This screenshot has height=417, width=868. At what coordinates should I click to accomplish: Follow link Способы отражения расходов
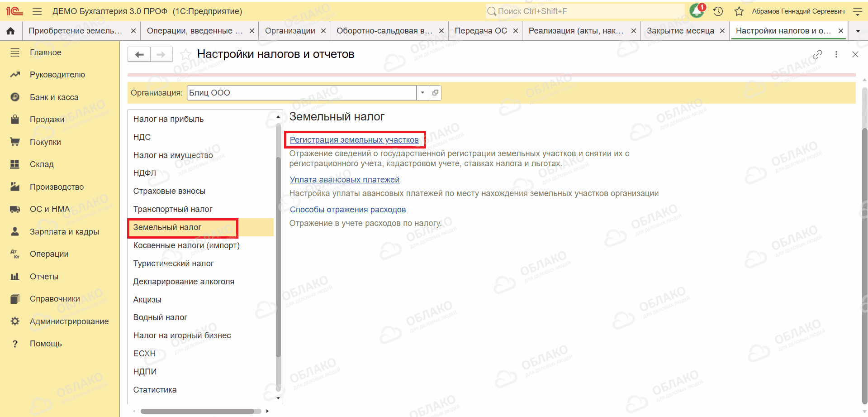click(x=348, y=210)
